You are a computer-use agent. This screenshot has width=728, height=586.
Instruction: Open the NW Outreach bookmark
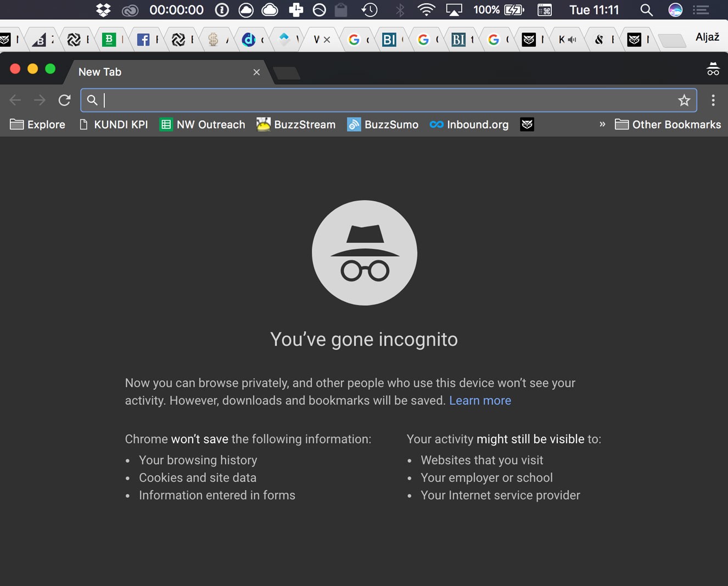click(x=203, y=125)
